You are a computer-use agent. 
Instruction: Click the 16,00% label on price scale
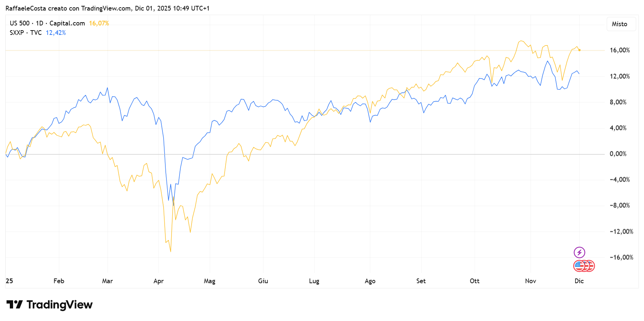coord(620,50)
